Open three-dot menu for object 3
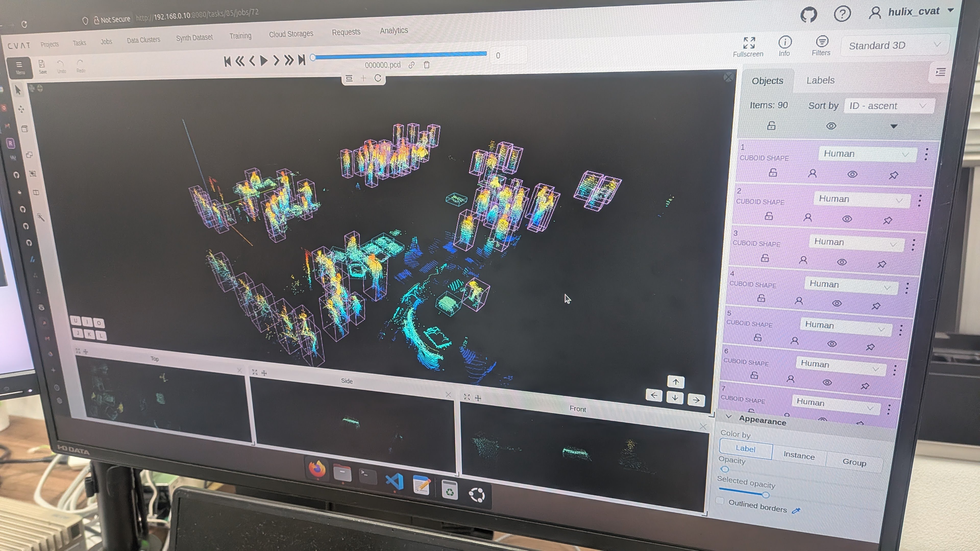Screen dimensions: 980x551 (913, 245)
